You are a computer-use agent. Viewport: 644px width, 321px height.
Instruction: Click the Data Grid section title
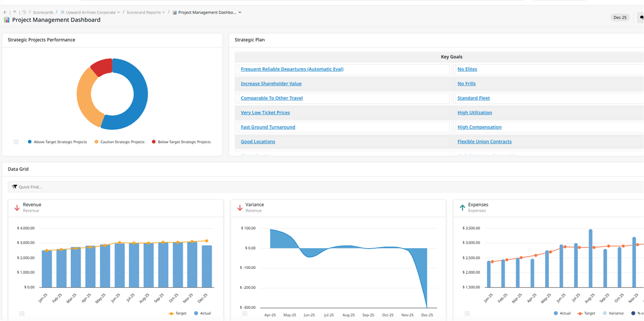tap(18, 169)
